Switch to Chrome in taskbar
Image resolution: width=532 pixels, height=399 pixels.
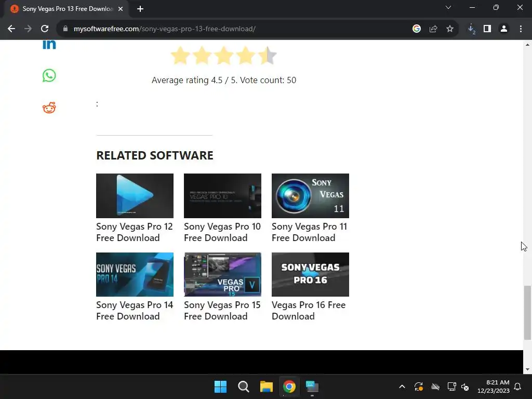pos(289,387)
